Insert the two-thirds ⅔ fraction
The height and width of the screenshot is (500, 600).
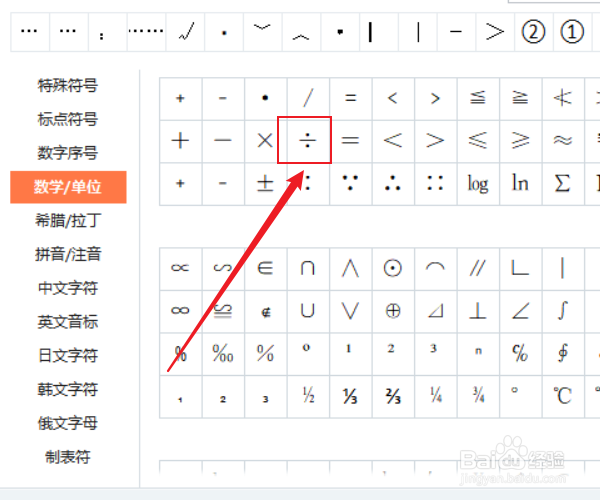[x=393, y=396]
